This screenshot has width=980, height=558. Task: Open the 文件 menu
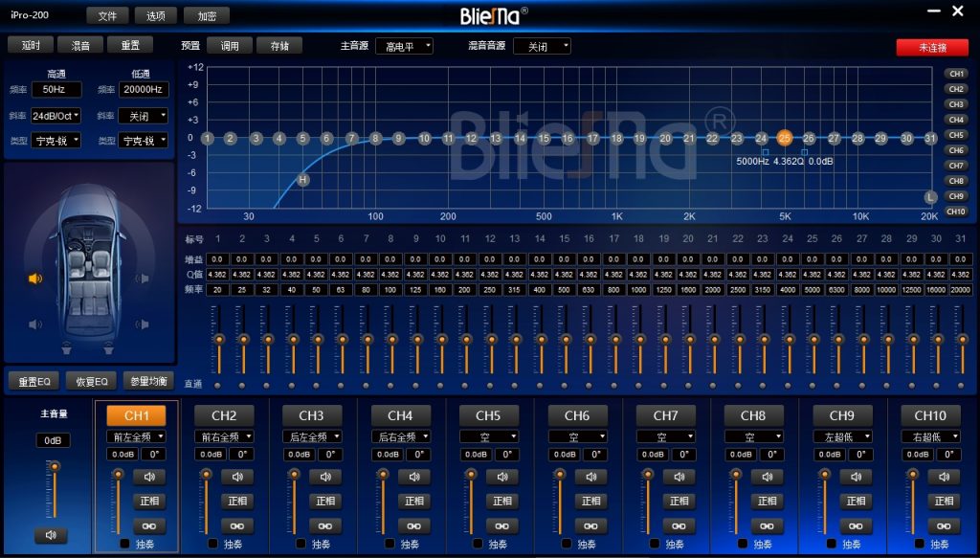coord(107,15)
